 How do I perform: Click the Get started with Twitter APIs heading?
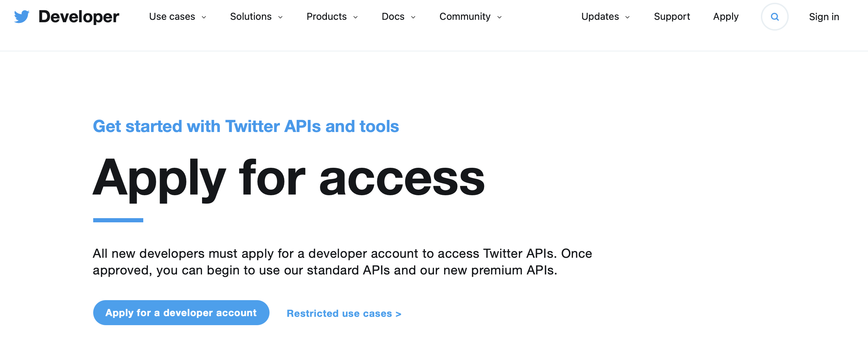coord(246,126)
